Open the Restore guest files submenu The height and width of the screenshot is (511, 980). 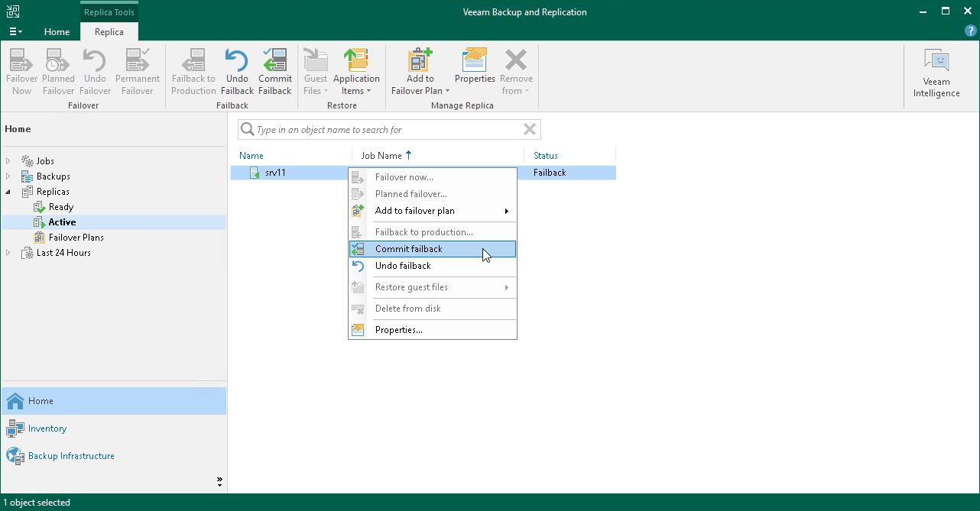pos(433,287)
